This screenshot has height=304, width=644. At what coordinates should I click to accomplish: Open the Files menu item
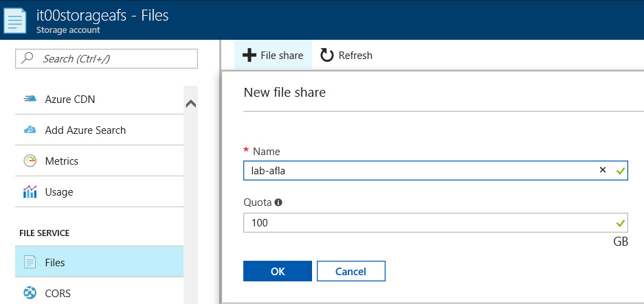(x=100, y=261)
